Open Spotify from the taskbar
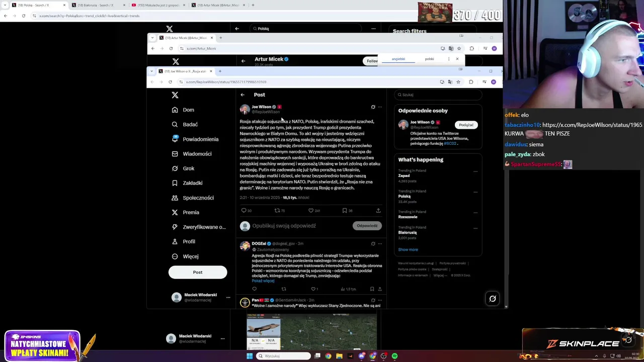Image resolution: width=644 pixels, height=362 pixels. pyautogui.click(x=394, y=356)
